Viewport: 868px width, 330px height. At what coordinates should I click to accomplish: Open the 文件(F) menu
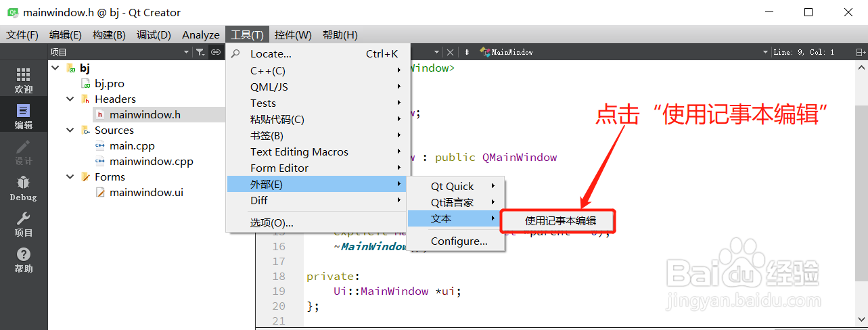tap(22, 34)
